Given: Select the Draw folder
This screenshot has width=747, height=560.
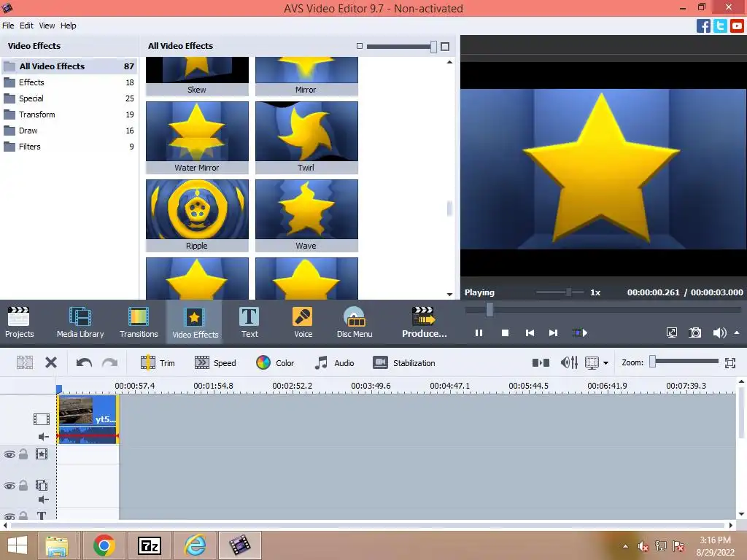Looking at the screenshot, I should 69,131.
